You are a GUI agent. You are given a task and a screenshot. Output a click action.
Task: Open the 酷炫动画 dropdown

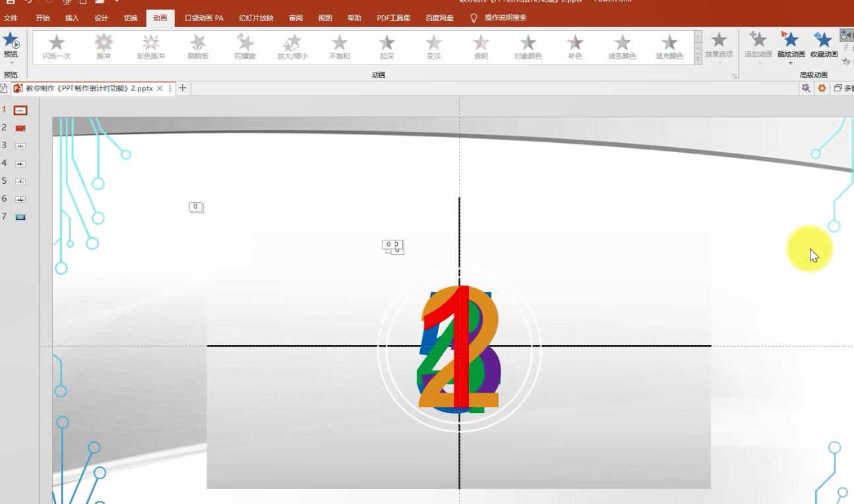pyautogui.click(x=791, y=63)
